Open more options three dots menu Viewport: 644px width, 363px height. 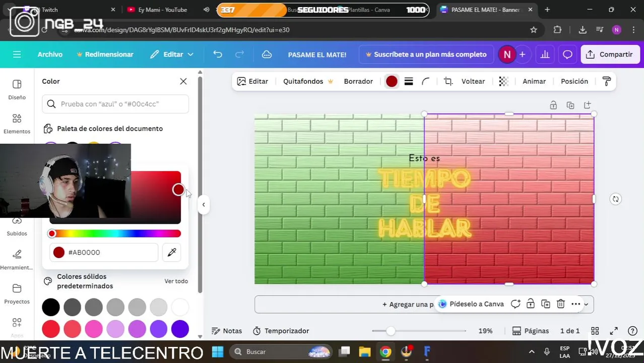576,304
